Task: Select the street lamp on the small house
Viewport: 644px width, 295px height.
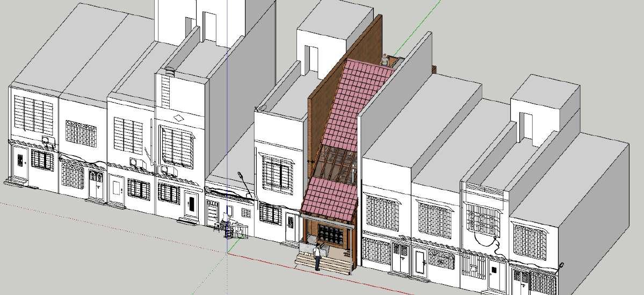Action: [x=245, y=185]
